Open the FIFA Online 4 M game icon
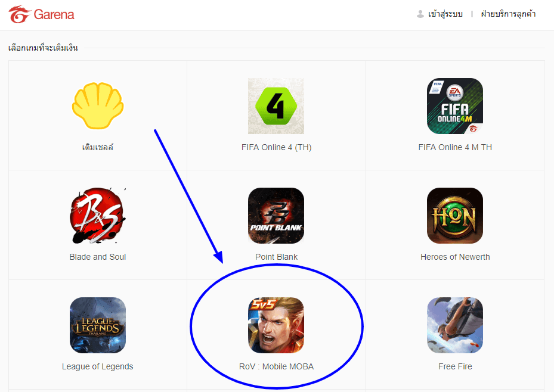This screenshot has height=392, width=554. coord(455,106)
